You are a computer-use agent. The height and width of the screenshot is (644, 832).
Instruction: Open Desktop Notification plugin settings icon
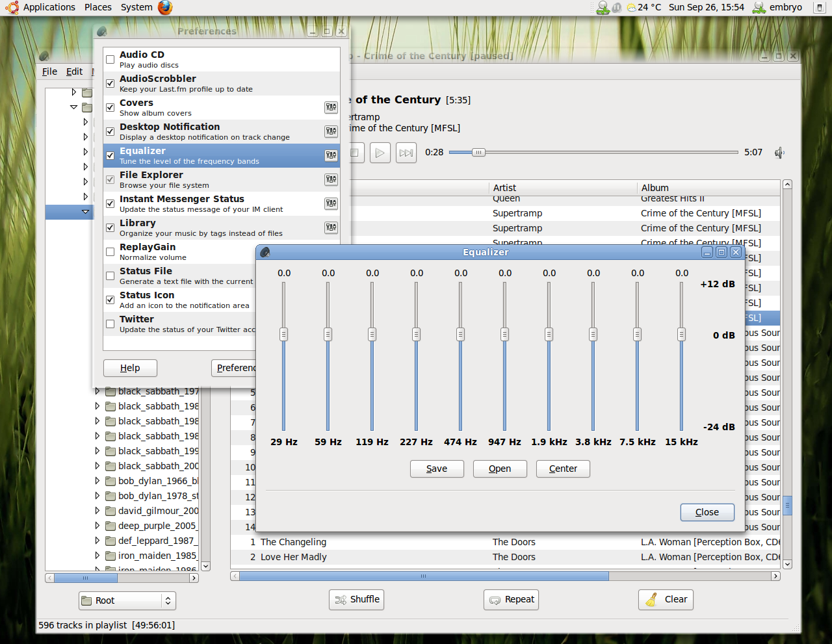331,131
